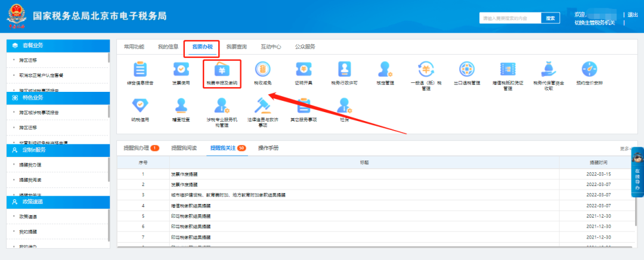Viewport: 644px width, 260px height.
Task: Switch to the 我要查询 tab
Action: click(x=237, y=47)
